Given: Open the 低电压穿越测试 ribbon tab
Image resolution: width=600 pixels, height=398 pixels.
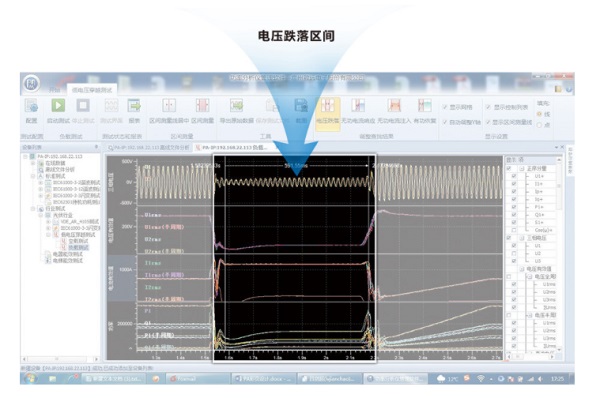Looking at the screenshot, I should coord(92,90).
